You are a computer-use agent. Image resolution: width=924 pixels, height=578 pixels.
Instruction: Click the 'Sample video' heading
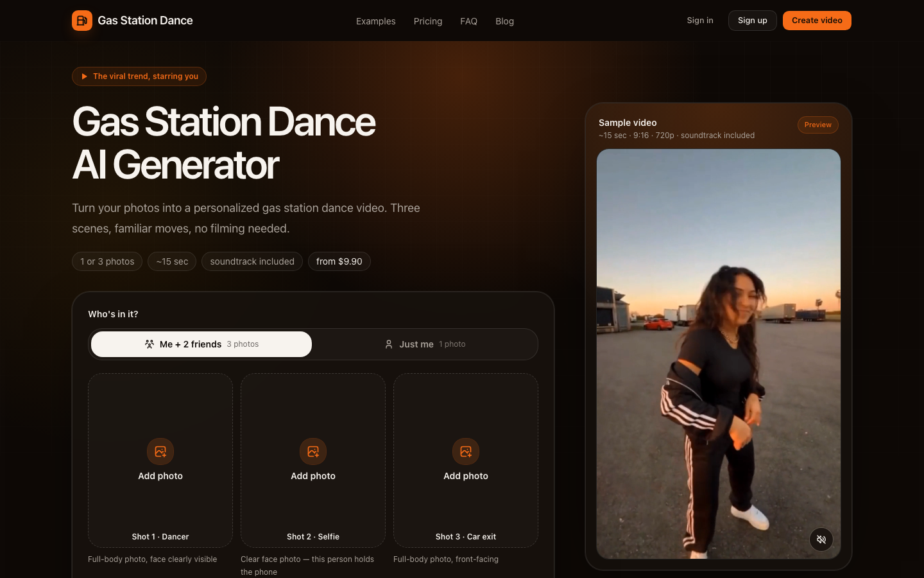tap(628, 123)
